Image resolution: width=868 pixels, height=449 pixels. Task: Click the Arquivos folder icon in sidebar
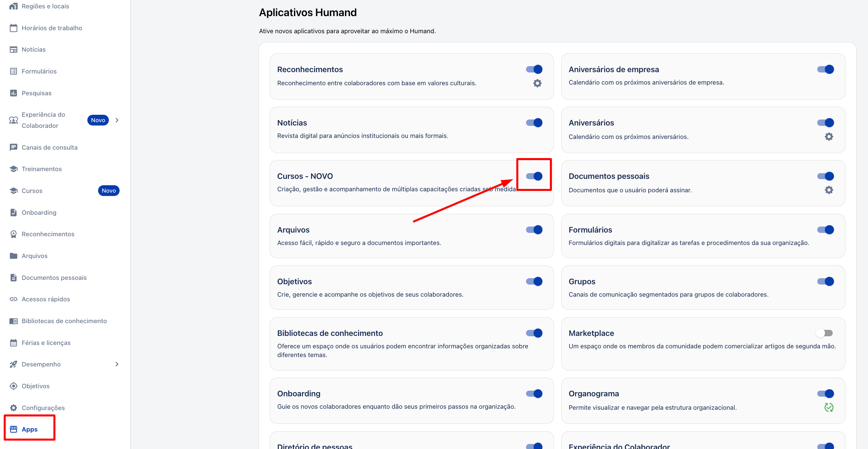tap(13, 256)
